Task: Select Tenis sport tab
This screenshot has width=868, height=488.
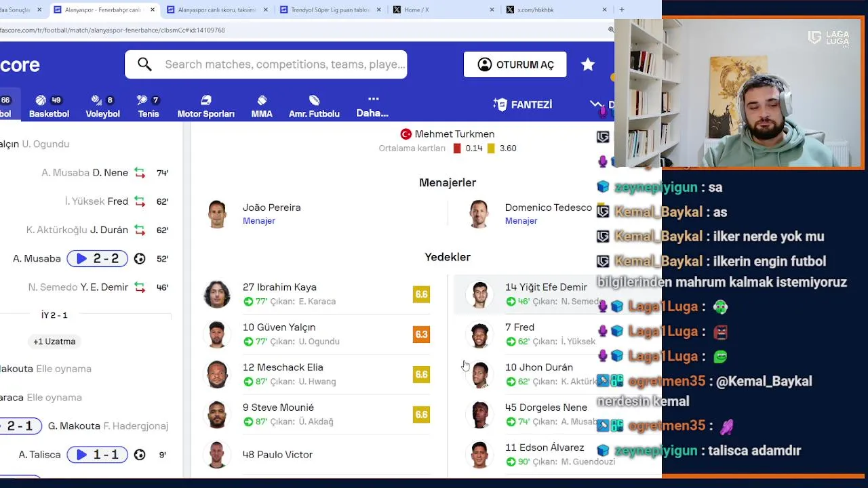Action: click(149, 106)
